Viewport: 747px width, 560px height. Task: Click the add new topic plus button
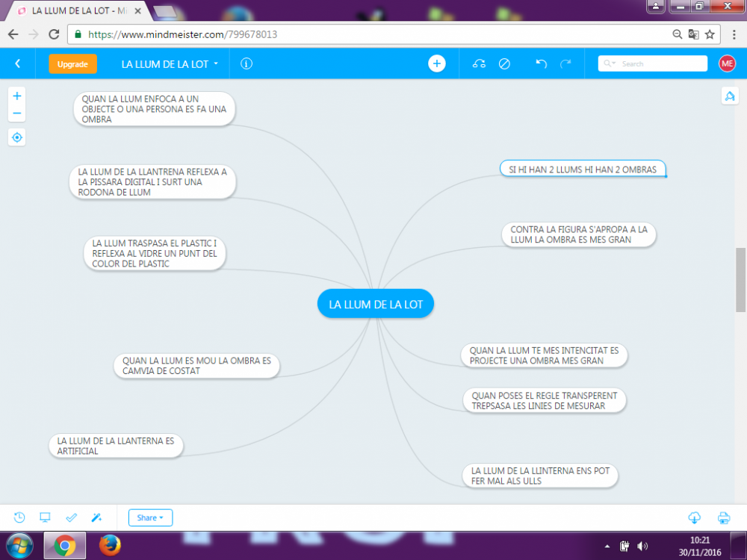(437, 64)
